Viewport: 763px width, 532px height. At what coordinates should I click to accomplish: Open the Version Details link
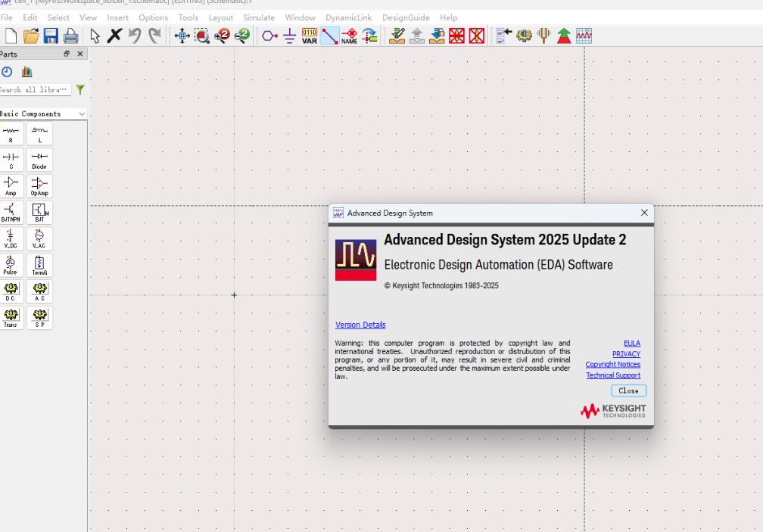pyautogui.click(x=360, y=325)
